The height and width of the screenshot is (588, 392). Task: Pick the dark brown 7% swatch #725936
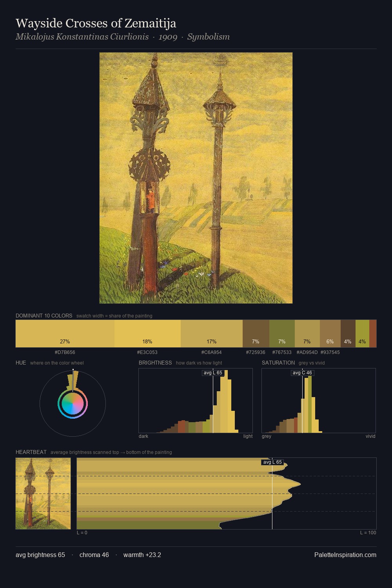tap(256, 334)
